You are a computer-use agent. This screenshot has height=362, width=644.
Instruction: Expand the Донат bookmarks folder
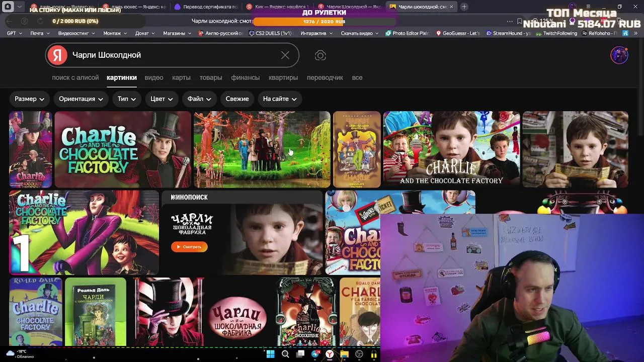coord(145,33)
